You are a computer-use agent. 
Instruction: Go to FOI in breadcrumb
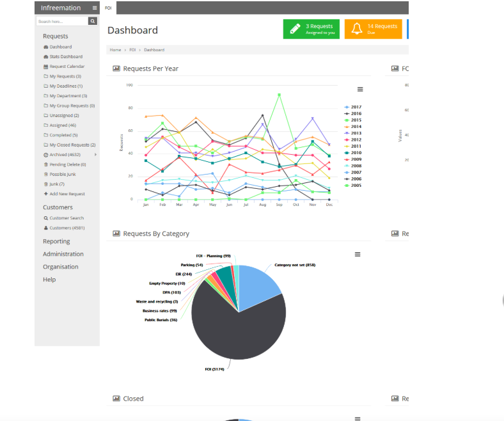132,50
